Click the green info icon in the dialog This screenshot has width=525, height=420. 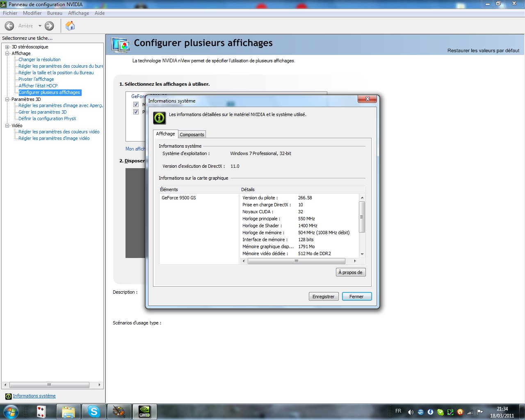(x=160, y=118)
